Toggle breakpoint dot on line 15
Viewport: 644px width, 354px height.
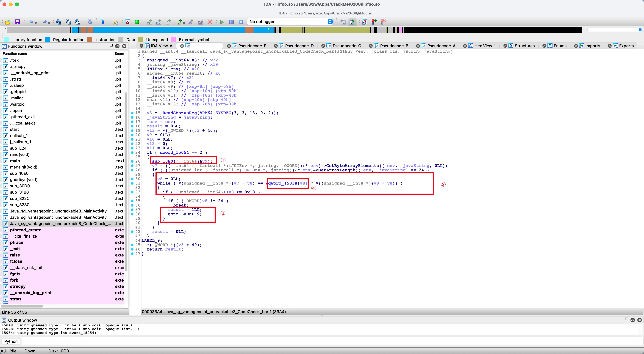[132, 113]
